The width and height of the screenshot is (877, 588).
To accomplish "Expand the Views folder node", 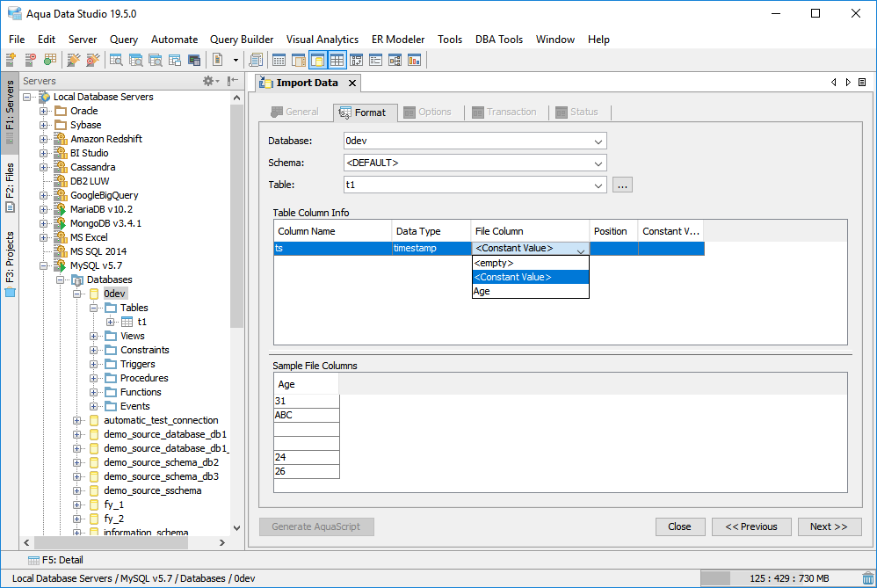I will pos(93,336).
